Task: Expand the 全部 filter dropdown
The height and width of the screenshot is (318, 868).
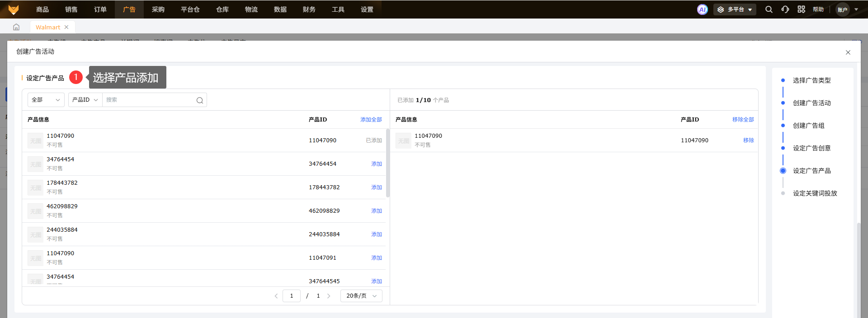Action: (46, 100)
